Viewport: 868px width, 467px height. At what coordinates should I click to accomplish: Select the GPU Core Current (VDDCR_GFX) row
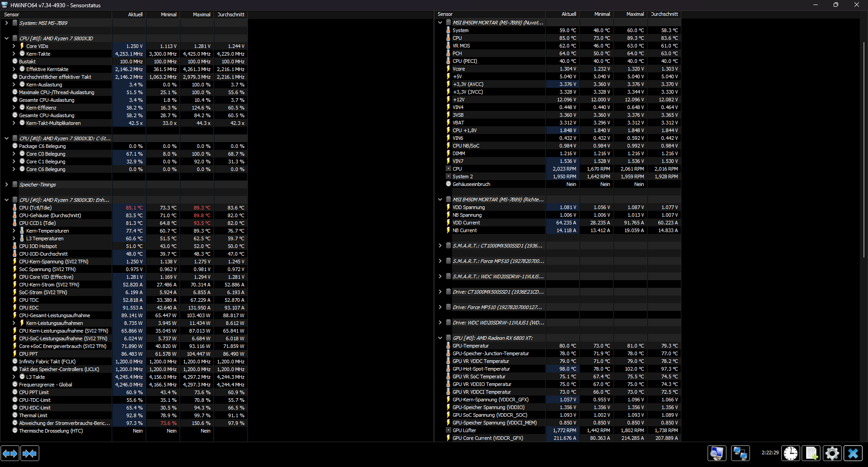pos(558,438)
